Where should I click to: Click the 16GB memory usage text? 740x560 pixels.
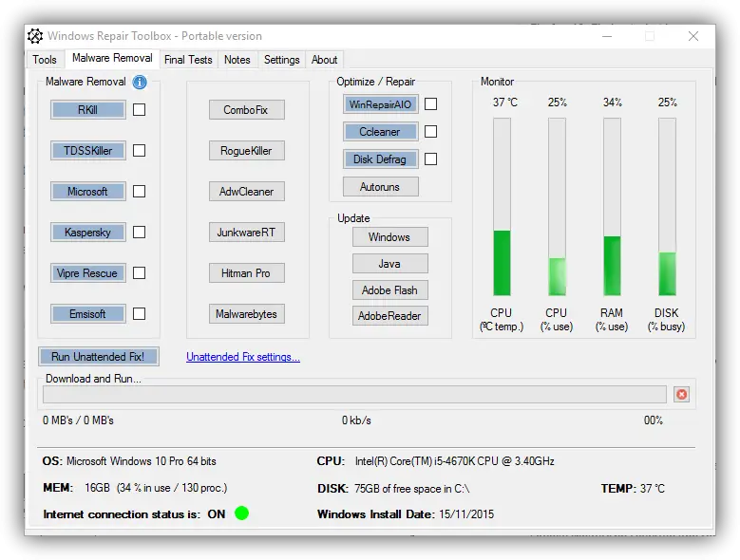coord(156,488)
